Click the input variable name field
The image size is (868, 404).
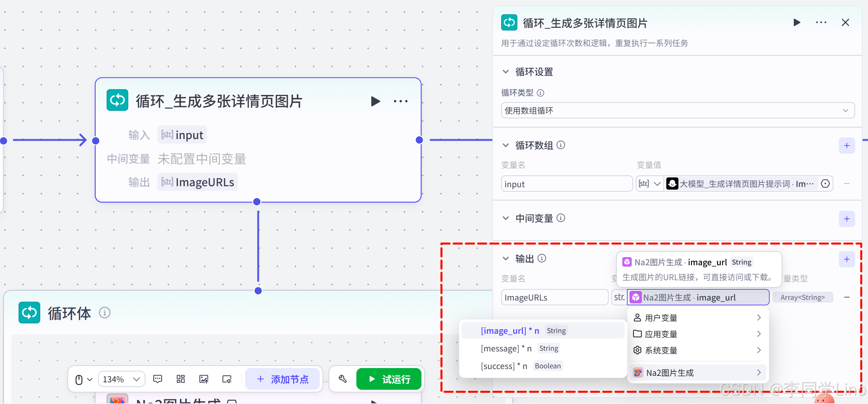(x=566, y=184)
